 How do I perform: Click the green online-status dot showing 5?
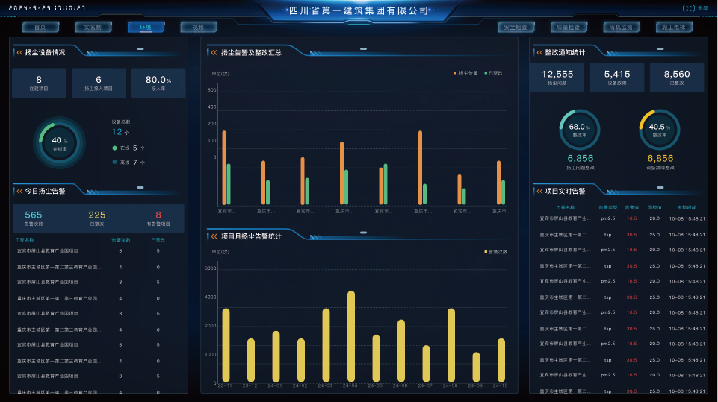[116, 148]
